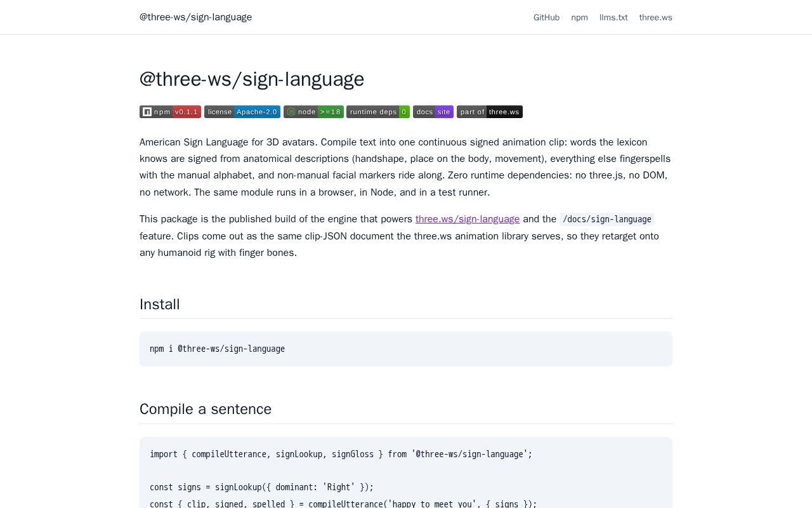812x508 pixels.
Task: Click the paragraph starting American Sign Language
Action: coord(406,167)
